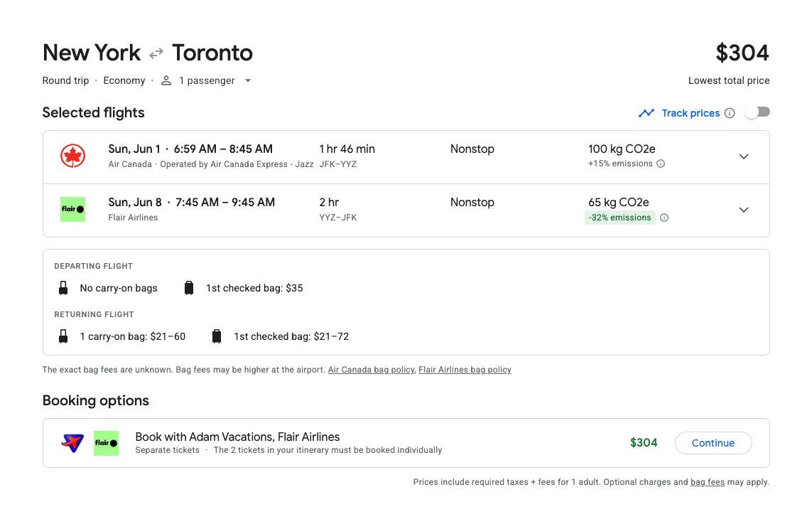The image size is (812, 529).
Task: Click the +15% emissions text
Action: pos(620,164)
